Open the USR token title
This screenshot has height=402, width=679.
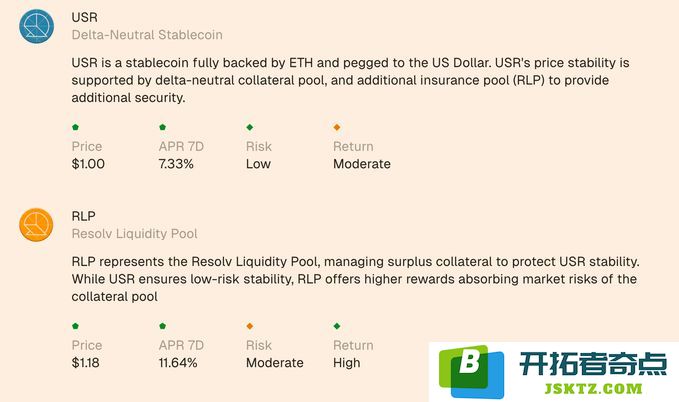(84, 17)
